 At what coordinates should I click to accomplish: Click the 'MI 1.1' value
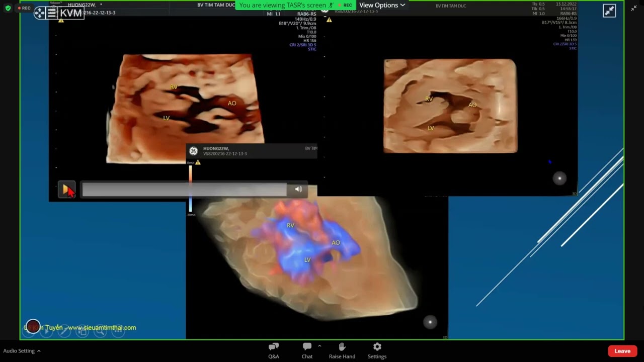pos(274,14)
